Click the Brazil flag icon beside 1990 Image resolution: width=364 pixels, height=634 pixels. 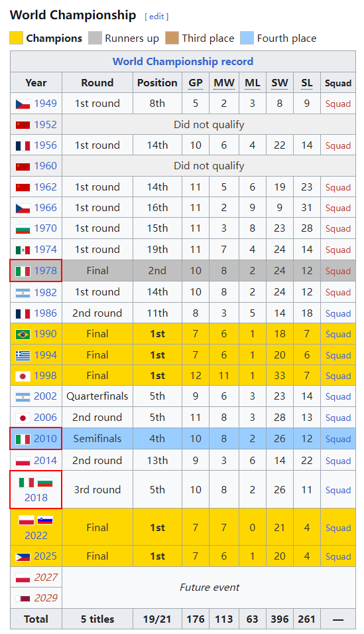point(23,335)
